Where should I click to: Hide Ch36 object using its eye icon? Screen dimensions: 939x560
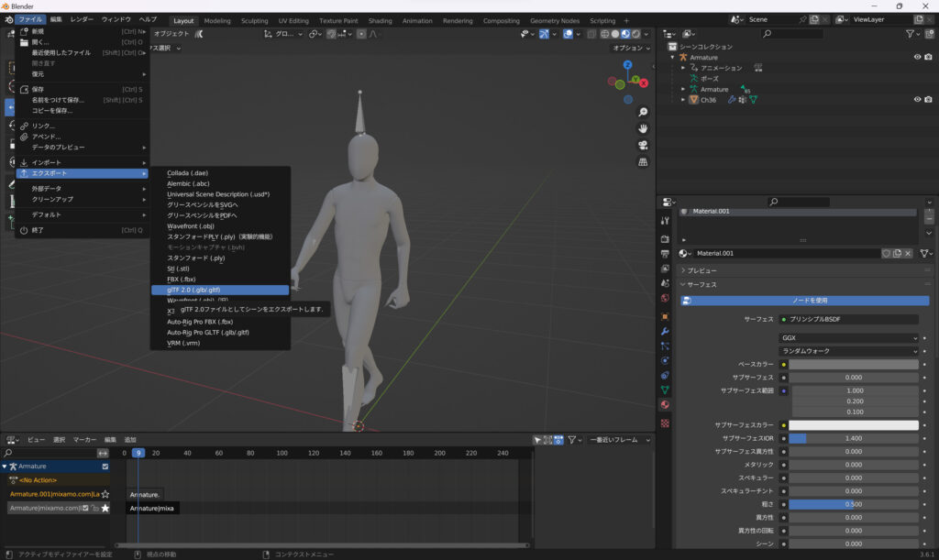[x=916, y=100]
